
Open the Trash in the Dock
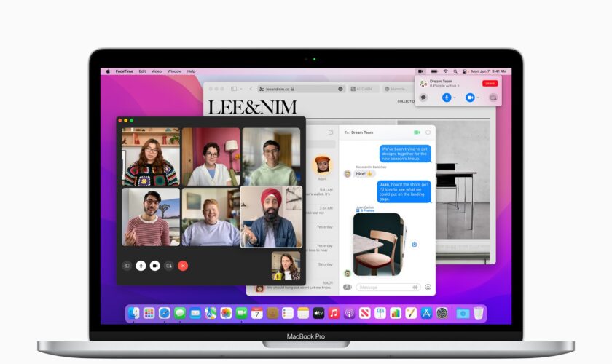click(x=479, y=313)
